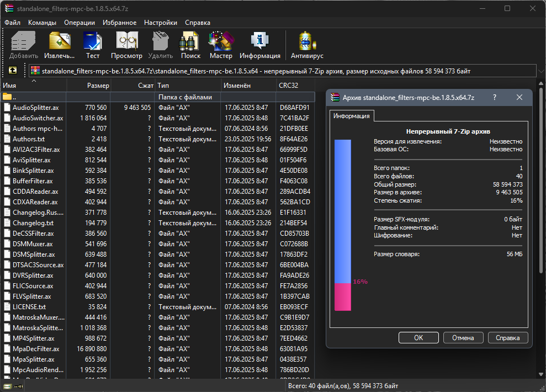Click the archive icon in address bar
This screenshot has height=392, width=546.
pos(35,71)
